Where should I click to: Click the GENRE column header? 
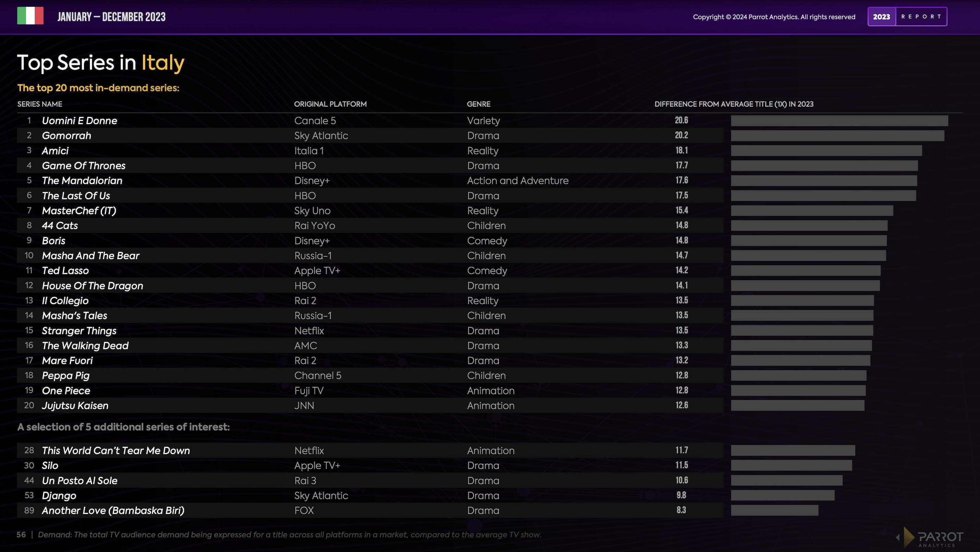pos(479,104)
